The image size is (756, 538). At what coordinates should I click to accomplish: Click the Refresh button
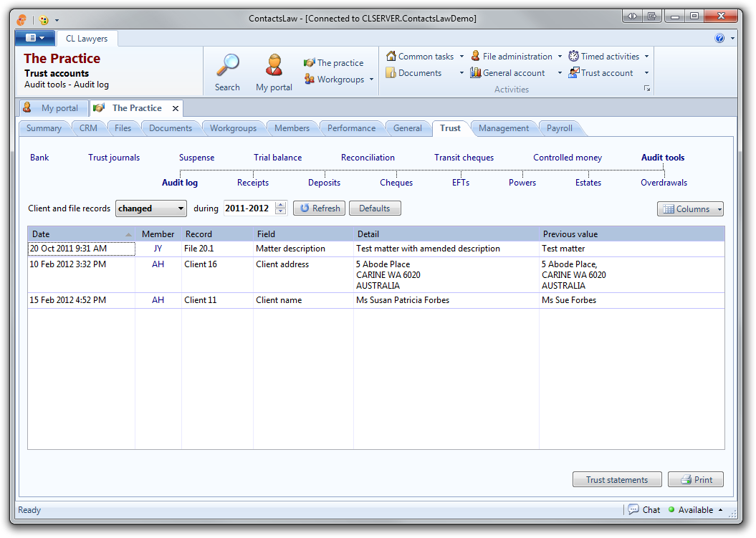319,208
